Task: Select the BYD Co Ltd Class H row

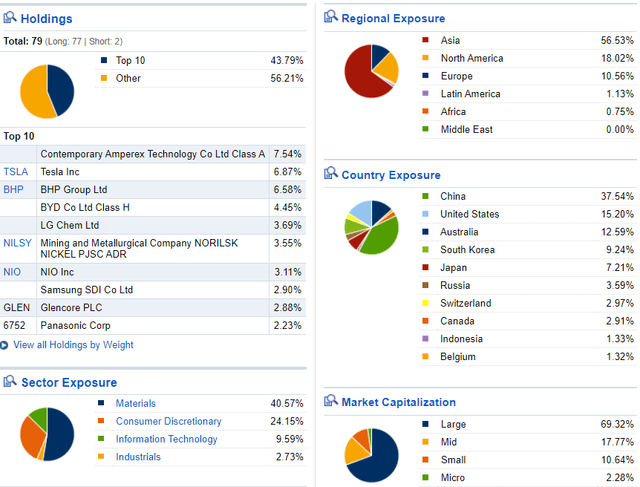Action: point(153,207)
